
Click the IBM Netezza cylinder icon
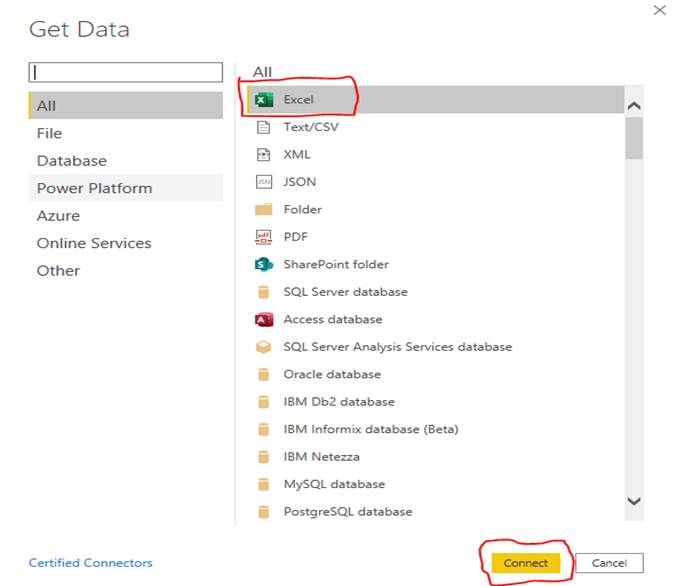pos(263,457)
